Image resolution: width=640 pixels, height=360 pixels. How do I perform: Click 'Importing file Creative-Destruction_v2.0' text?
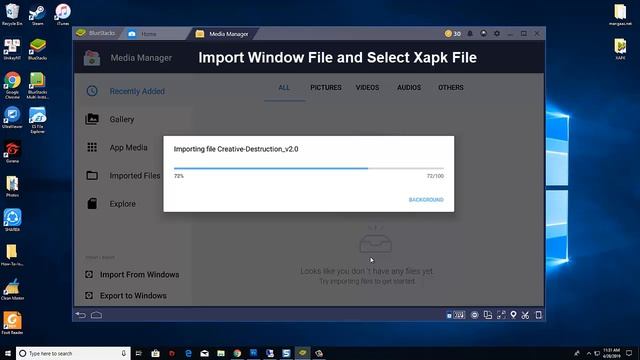[x=236, y=149]
